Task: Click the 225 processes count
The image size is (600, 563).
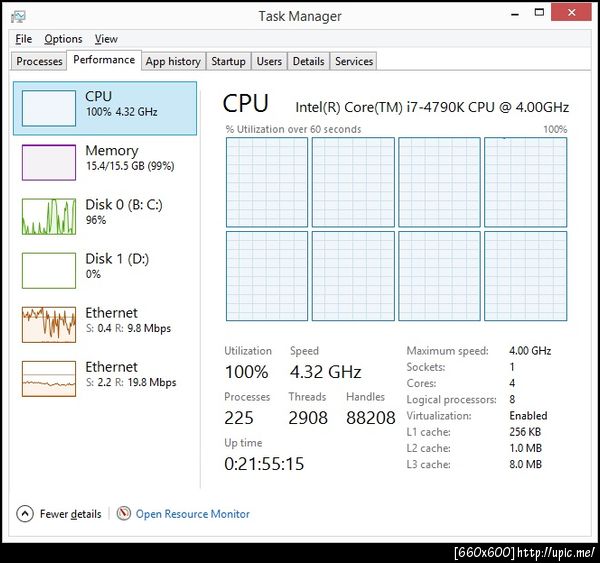Action: [x=239, y=418]
